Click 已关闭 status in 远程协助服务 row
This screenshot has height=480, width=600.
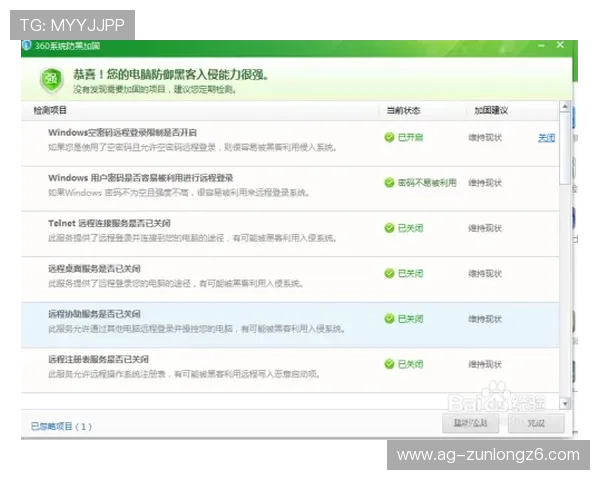click(x=411, y=319)
